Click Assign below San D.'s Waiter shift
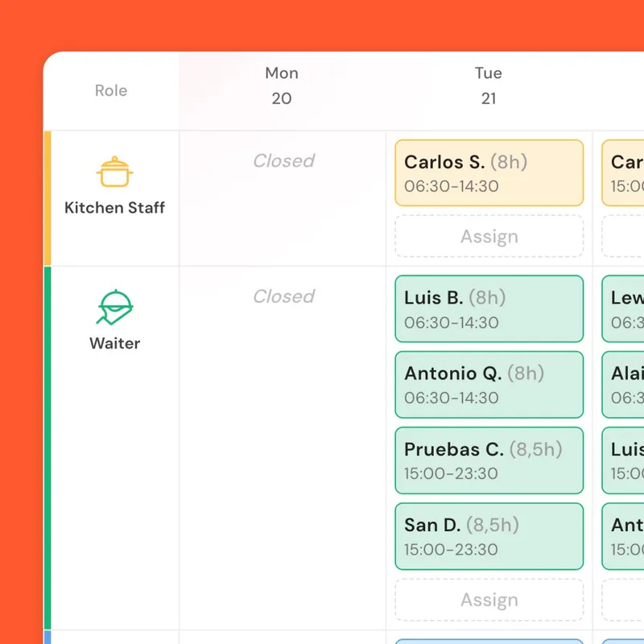This screenshot has width=644, height=644. 489,600
